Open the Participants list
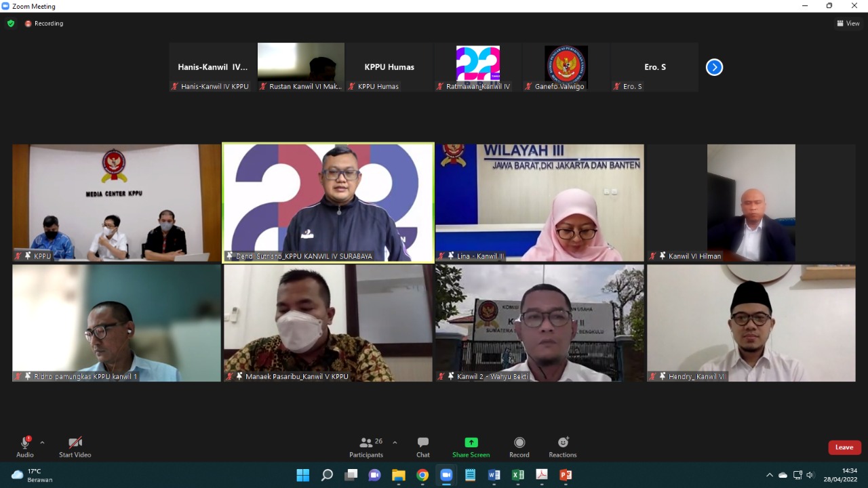The image size is (868, 488). click(x=366, y=443)
